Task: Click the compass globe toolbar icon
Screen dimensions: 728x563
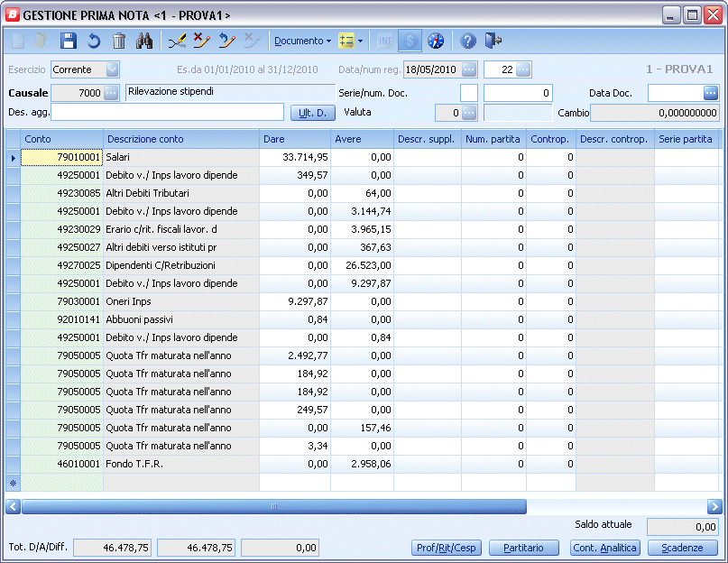Action: point(436,41)
